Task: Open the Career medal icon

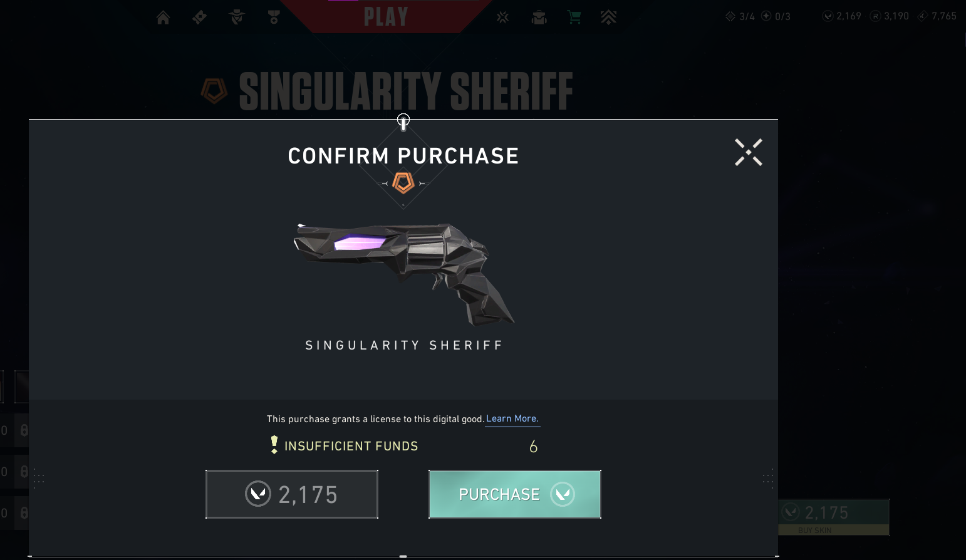Action: click(274, 18)
